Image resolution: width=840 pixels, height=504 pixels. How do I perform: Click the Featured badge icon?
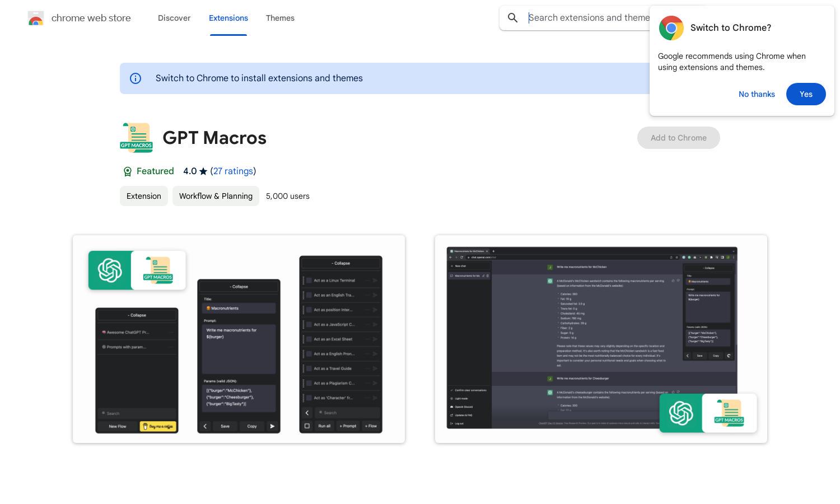click(127, 171)
